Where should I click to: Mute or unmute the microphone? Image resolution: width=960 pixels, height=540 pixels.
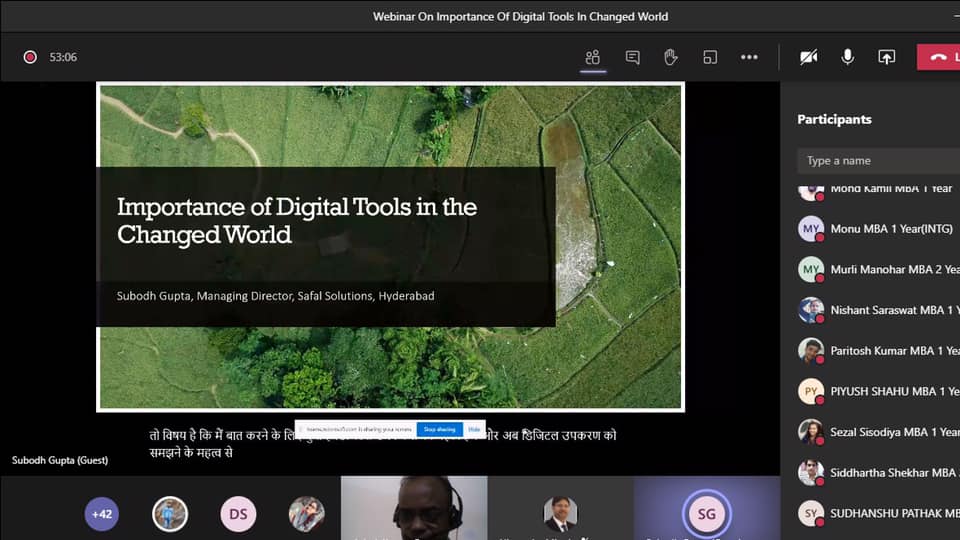847,57
